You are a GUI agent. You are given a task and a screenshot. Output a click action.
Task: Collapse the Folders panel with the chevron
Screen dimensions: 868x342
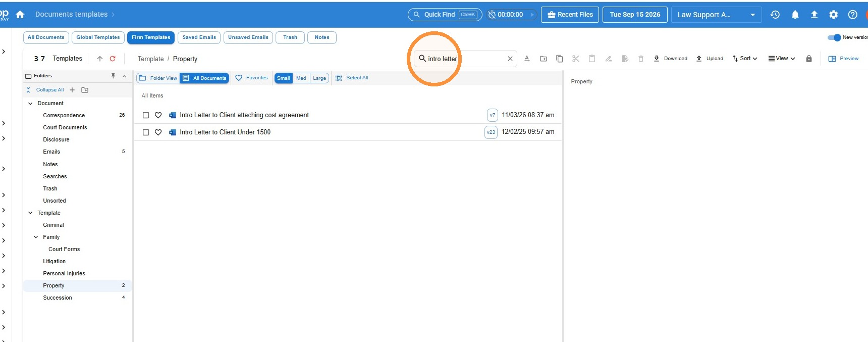(x=125, y=76)
